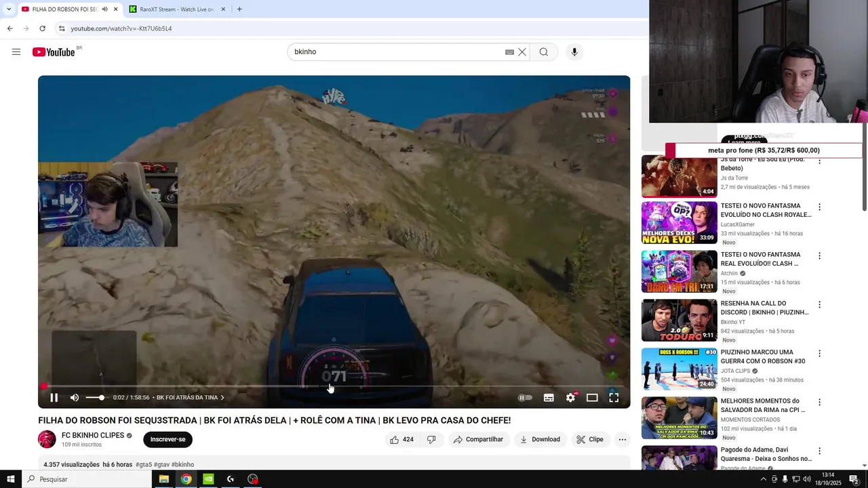
Task: Go back with the browser back arrow
Action: click(x=9, y=28)
